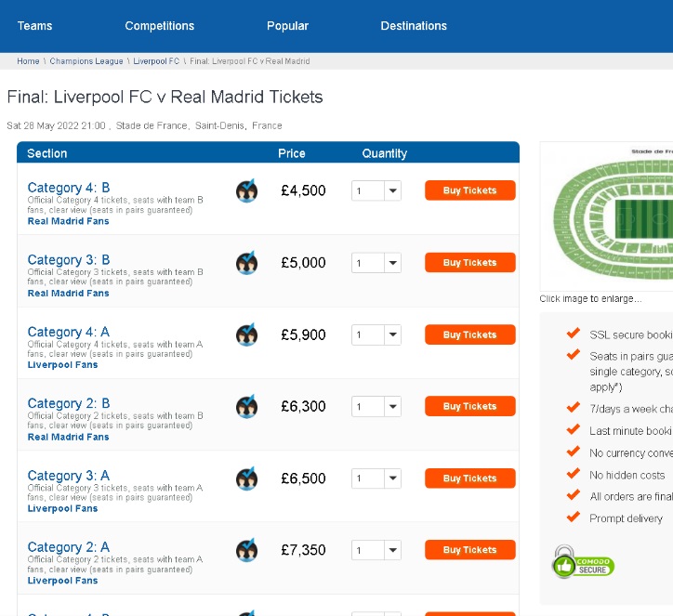
Task: Click the fans icon in Category 4: B row
Action: [246, 190]
